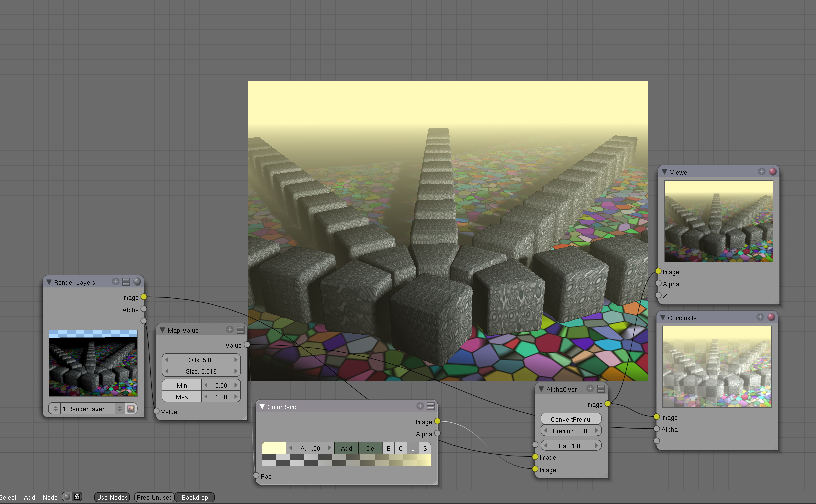The height and width of the screenshot is (504, 816).
Task: Collapse the Map Value node
Action: click(162, 330)
